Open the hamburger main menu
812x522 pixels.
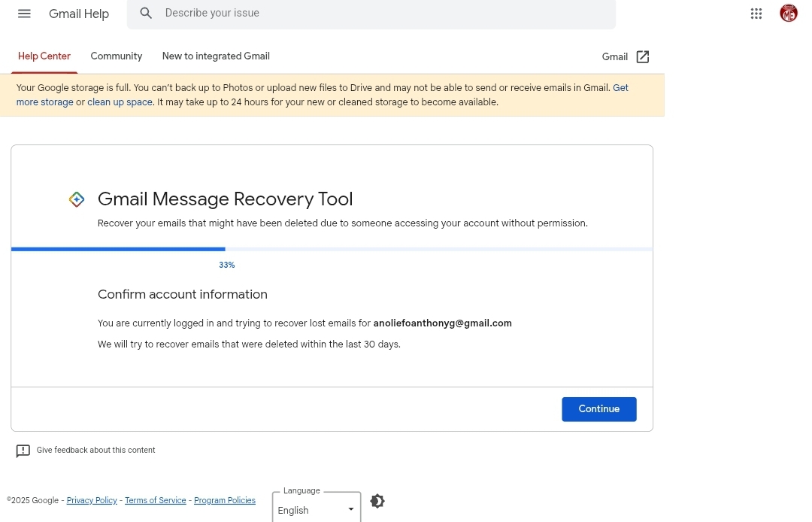(x=24, y=14)
